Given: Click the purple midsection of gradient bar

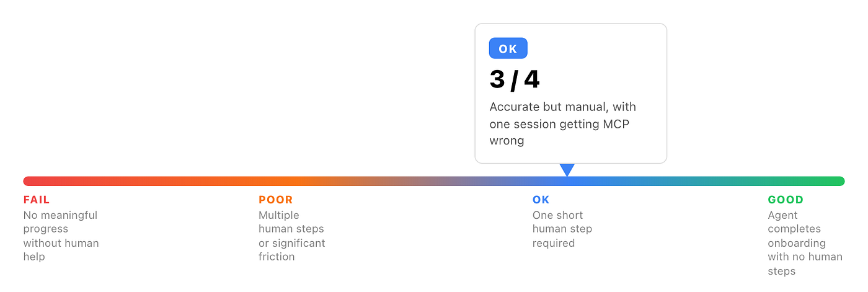Looking at the screenshot, I should [434, 181].
